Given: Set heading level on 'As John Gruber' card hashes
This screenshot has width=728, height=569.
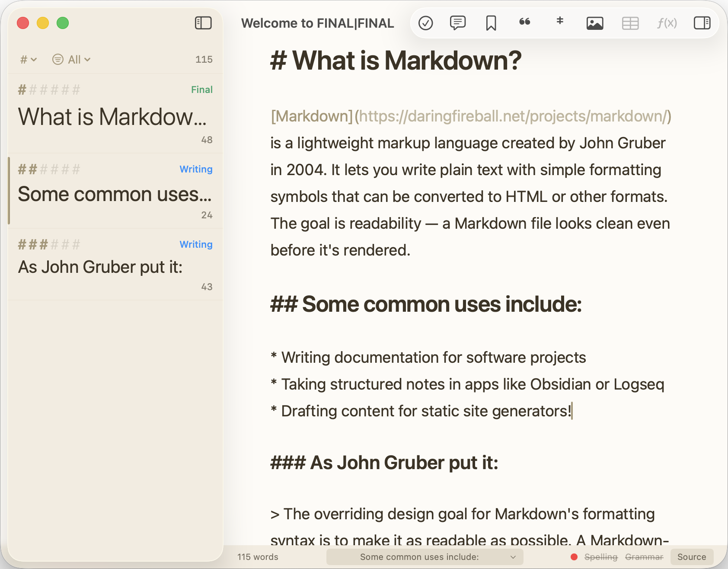Looking at the screenshot, I should 49,245.
